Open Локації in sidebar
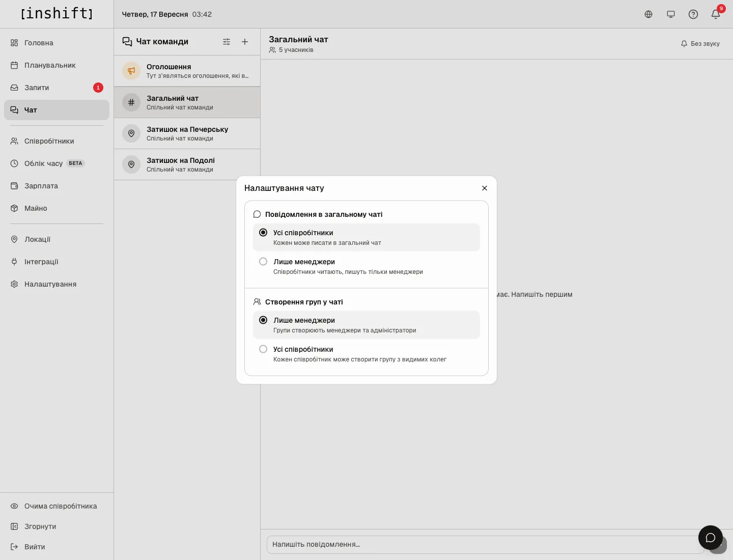The height and width of the screenshot is (560, 733). [57, 239]
